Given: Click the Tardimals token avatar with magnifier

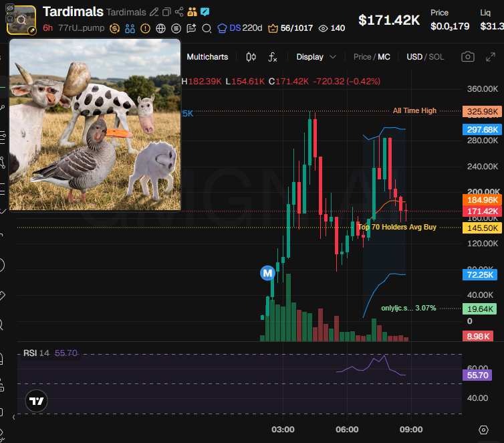Looking at the screenshot, I should pos(21,20).
